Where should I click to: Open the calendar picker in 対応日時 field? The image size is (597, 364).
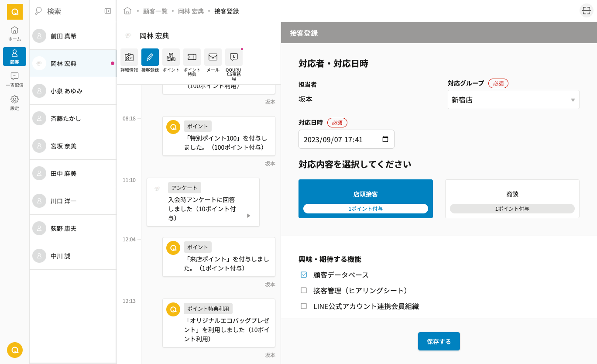click(385, 140)
